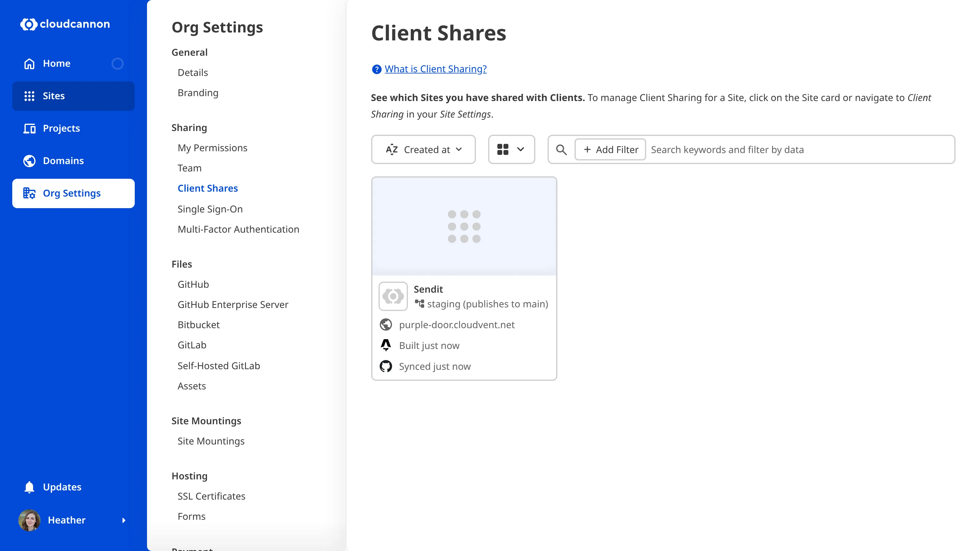Open the Projects panel icon
Viewport: 980px width, 551px height.
tap(29, 129)
